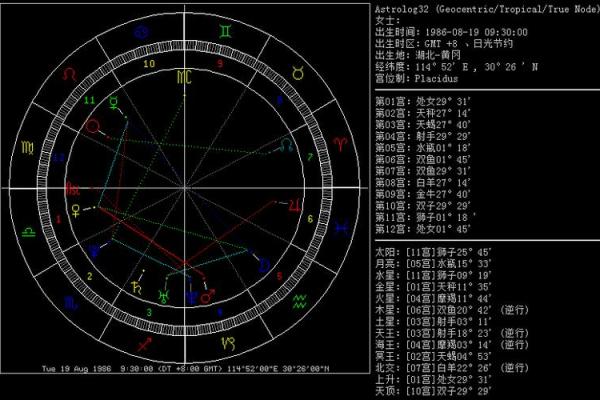Select the North Node symbol
Screen dimensions: 600x400
coord(287,146)
